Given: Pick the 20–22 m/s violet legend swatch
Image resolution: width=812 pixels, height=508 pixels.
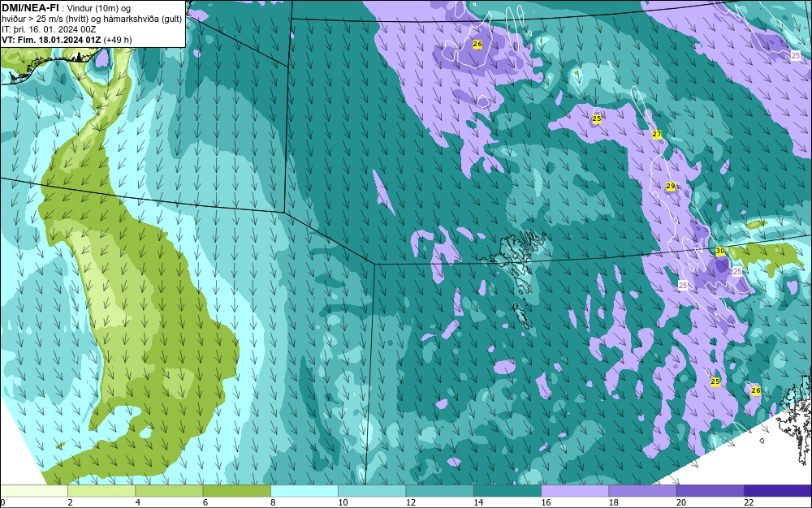Looking at the screenshot, I should [x=710, y=490].
